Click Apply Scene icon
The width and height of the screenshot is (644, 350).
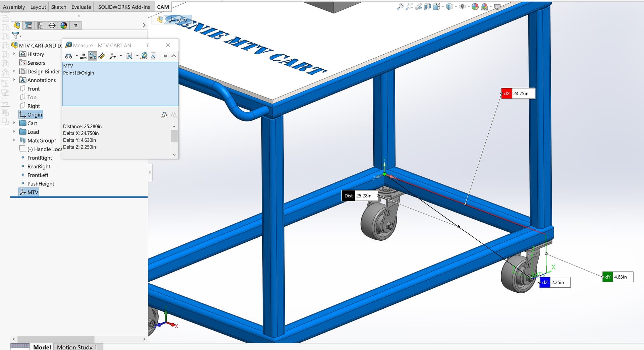click(484, 7)
